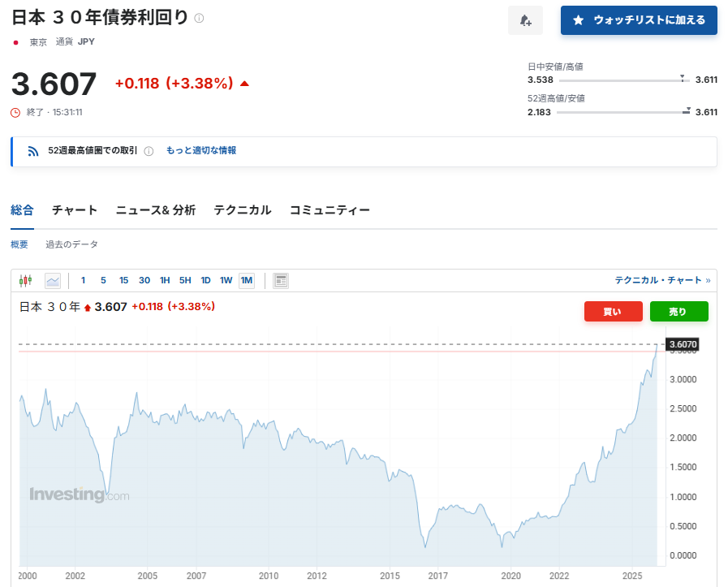Open the チャート tab
This screenshot has height=587, width=728.
pyautogui.click(x=75, y=210)
